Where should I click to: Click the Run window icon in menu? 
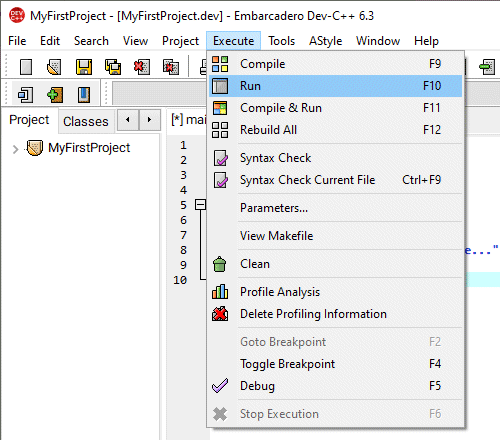click(x=220, y=86)
